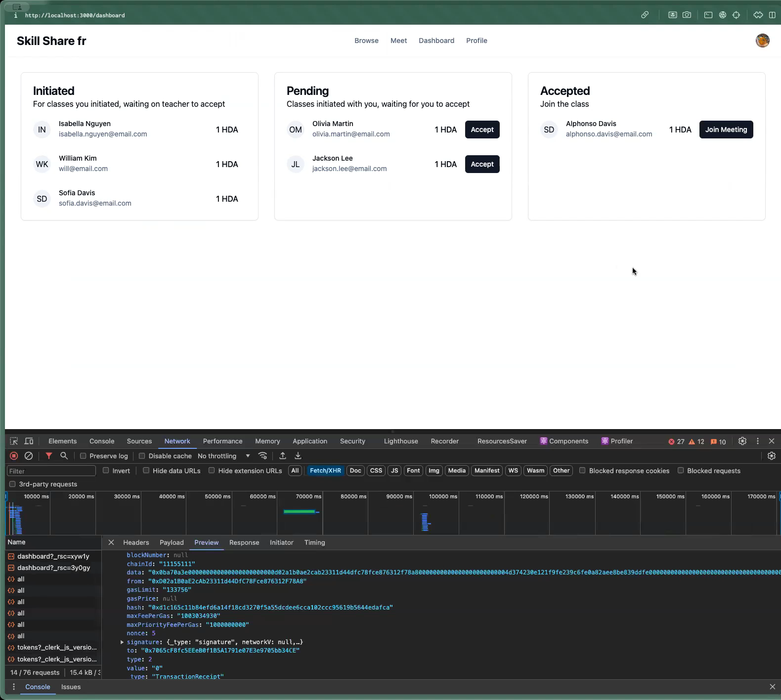Check the Hide extension URLs checkbox
781x700 pixels.
tap(212, 471)
